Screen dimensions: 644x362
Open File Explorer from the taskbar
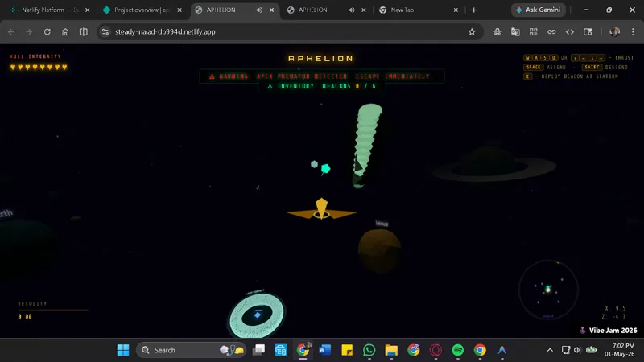click(x=391, y=350)
